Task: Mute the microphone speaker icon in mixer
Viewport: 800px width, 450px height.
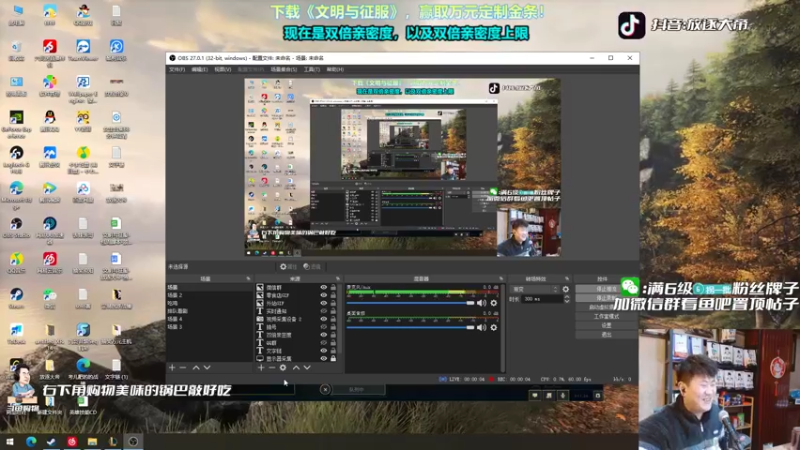Action: pyautogui.click(x=481, y=303)
